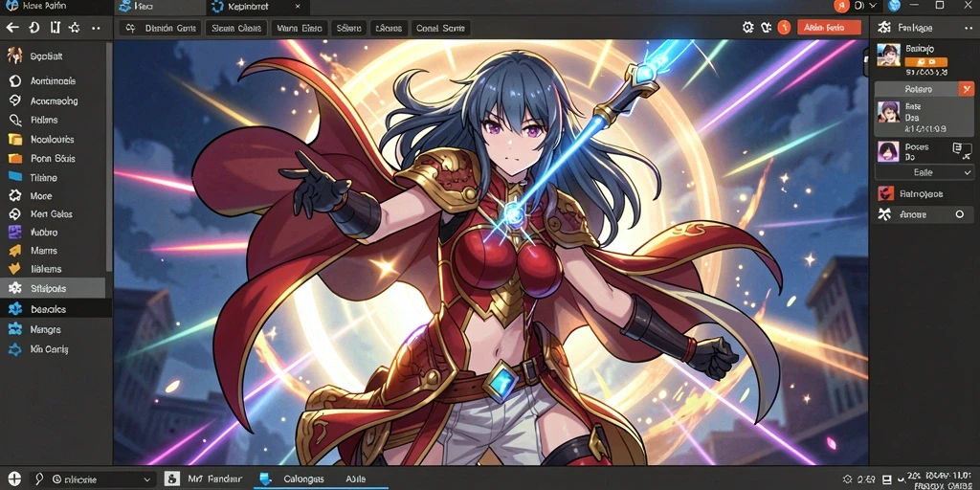Click the Sleea Claus toolbar button
980x490 pixels.
click(x=237, y=28)
